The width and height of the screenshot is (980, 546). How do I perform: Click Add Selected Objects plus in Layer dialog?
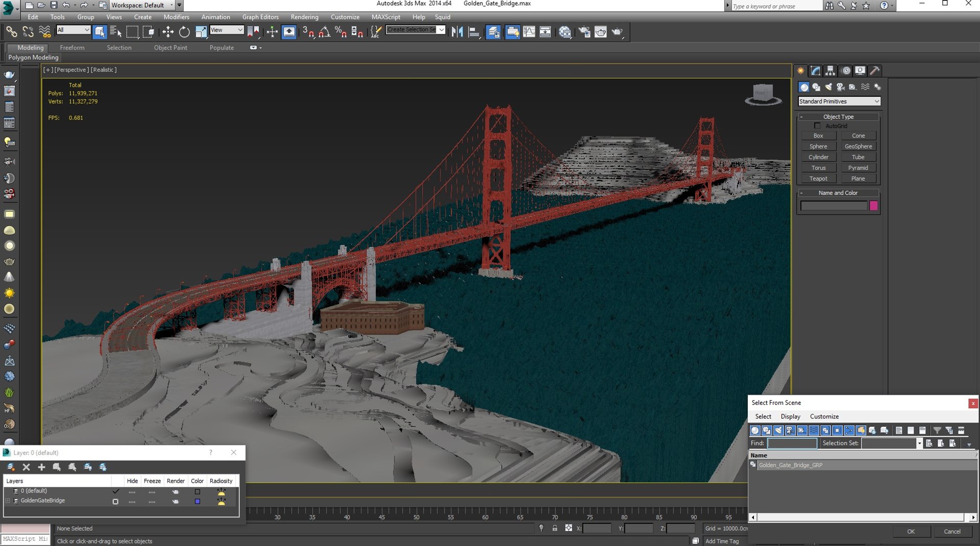[41, 467]
